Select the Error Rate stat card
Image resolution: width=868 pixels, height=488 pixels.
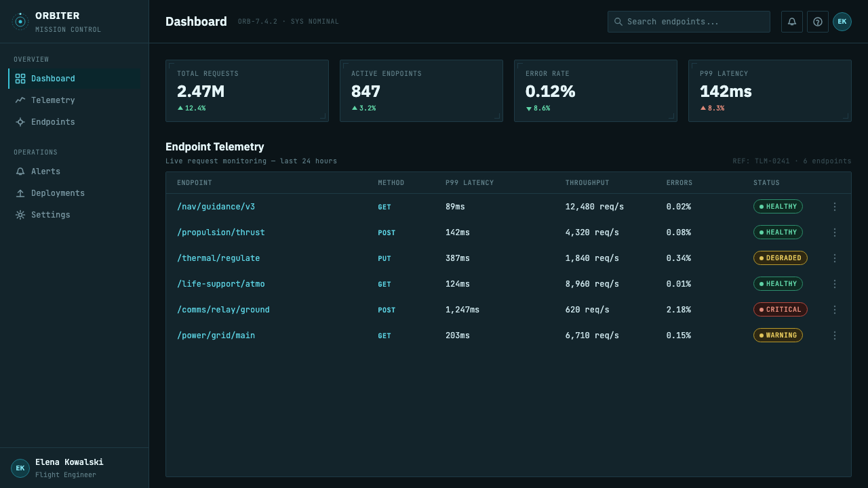click(595, 91)
